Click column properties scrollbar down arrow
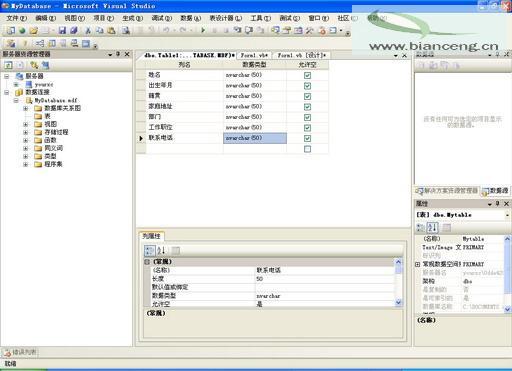Screen dimensions: 512x371 [399, 302]
